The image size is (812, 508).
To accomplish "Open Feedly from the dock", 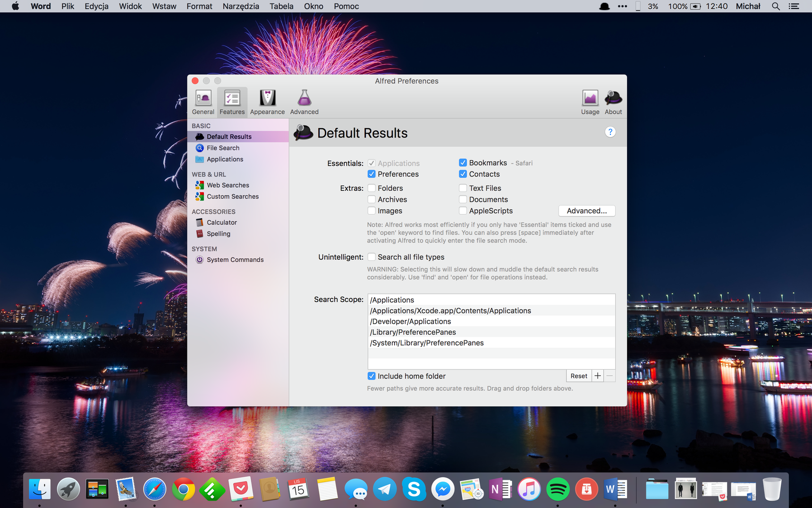I will [212, 489].
